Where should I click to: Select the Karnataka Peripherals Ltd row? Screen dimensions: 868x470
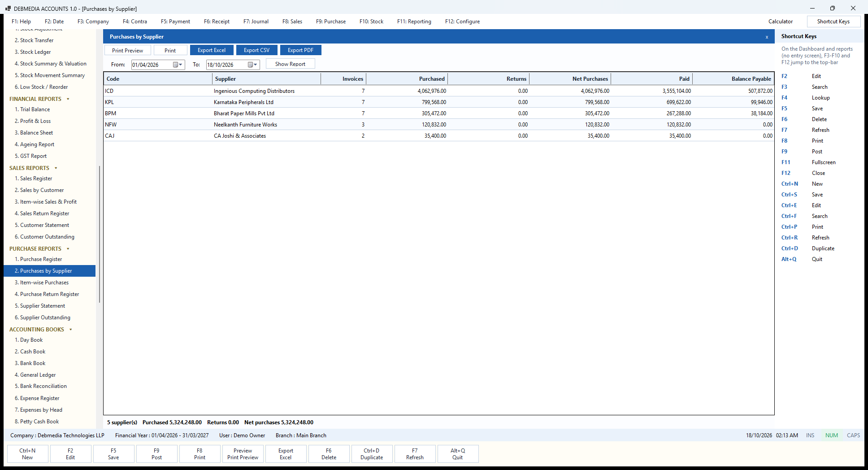tap(439, 102)
